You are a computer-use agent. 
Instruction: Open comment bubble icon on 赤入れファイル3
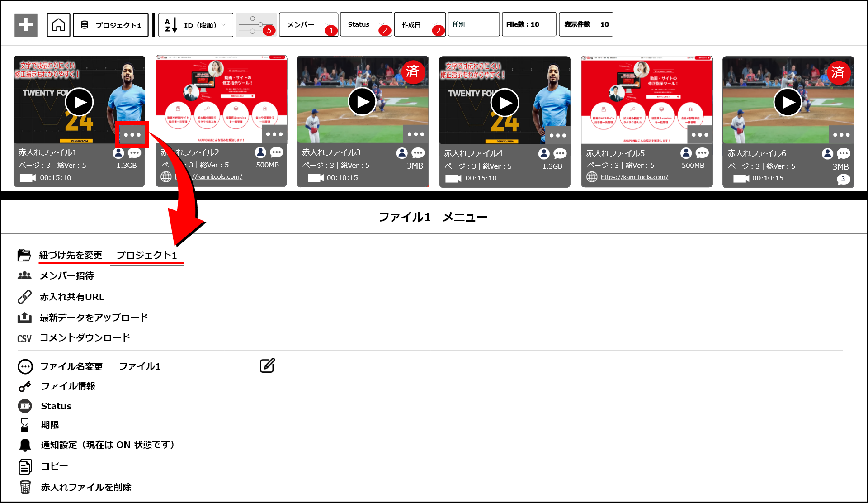pos(418,153)
